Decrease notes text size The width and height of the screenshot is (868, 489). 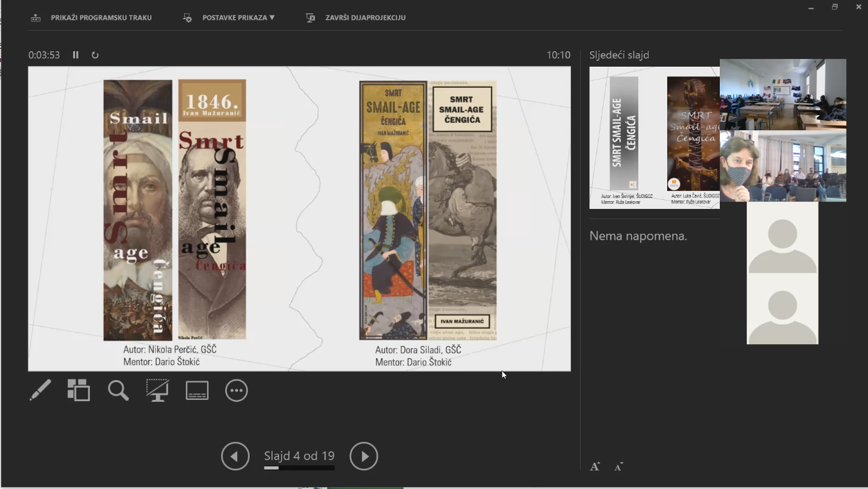618,467
